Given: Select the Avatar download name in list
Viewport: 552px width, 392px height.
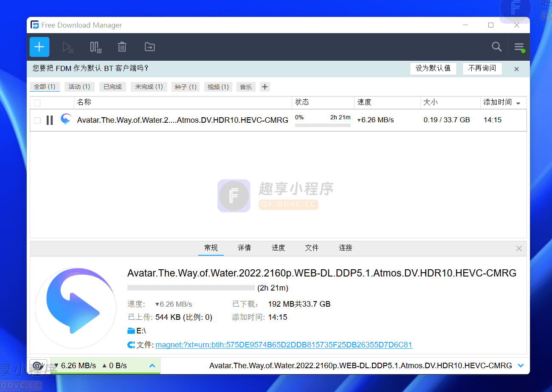Looking at the screenshot, I should pos(183,120).
